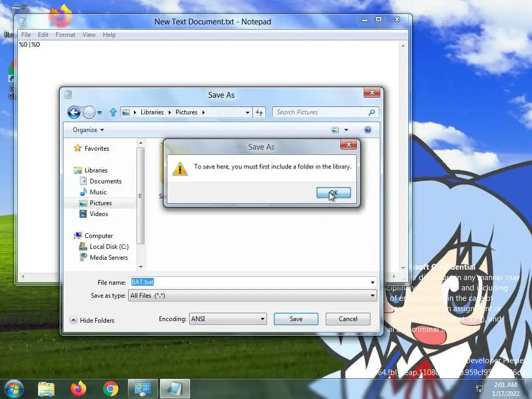Close the main Save As dialog window

[372, 92]
